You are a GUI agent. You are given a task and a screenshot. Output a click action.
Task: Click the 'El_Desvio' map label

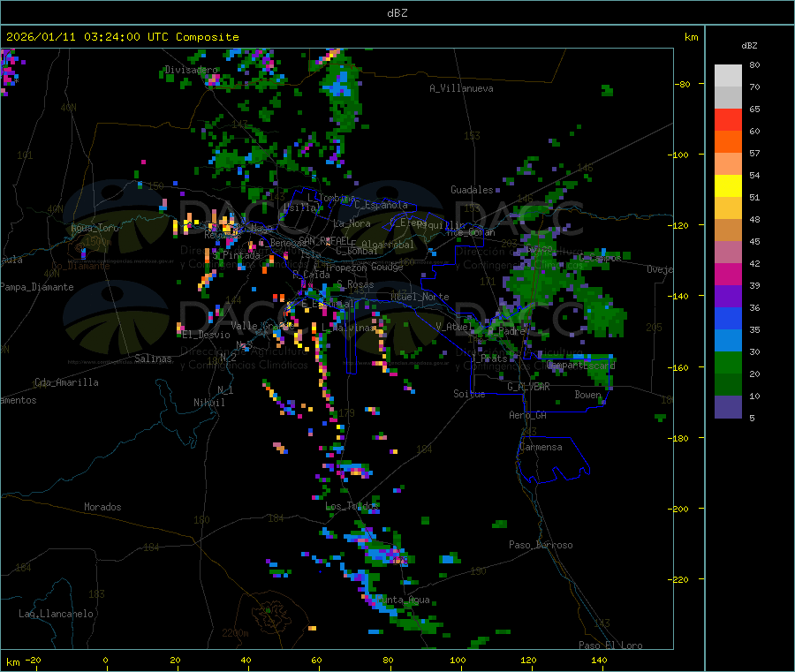207,335
